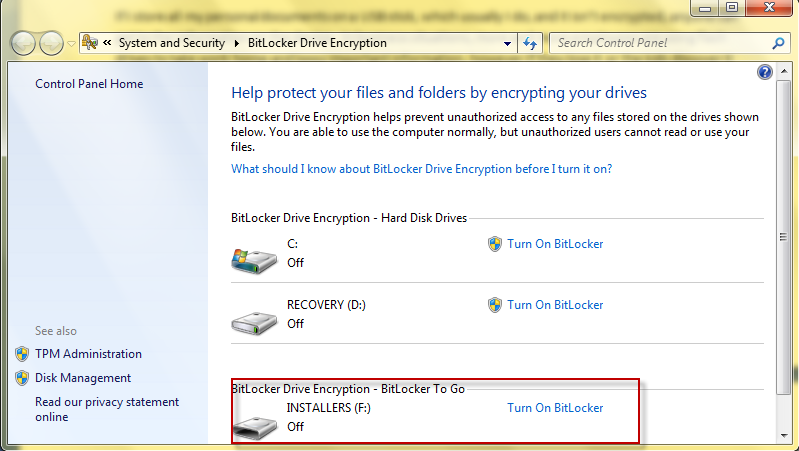
Task: Click the vertical scrollbar down arrow
Action: tap(784, 436)
